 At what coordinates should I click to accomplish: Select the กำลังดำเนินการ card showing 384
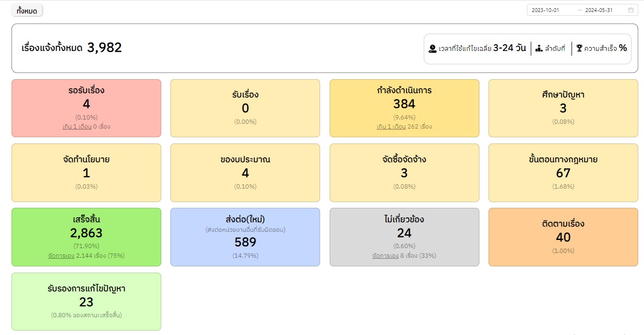(404, 108)
